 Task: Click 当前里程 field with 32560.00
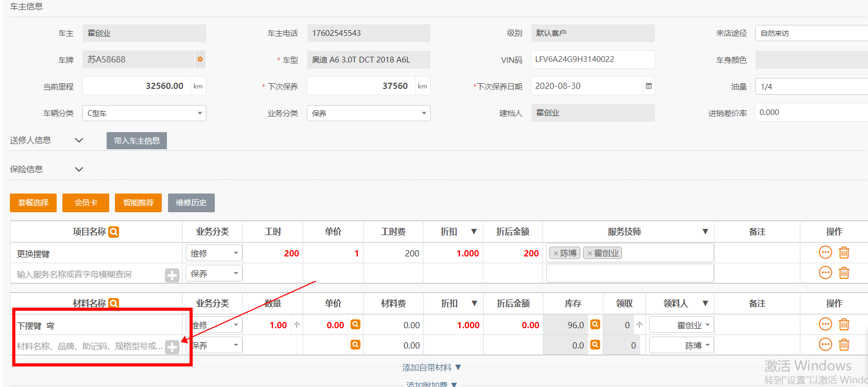click(137, 86)
